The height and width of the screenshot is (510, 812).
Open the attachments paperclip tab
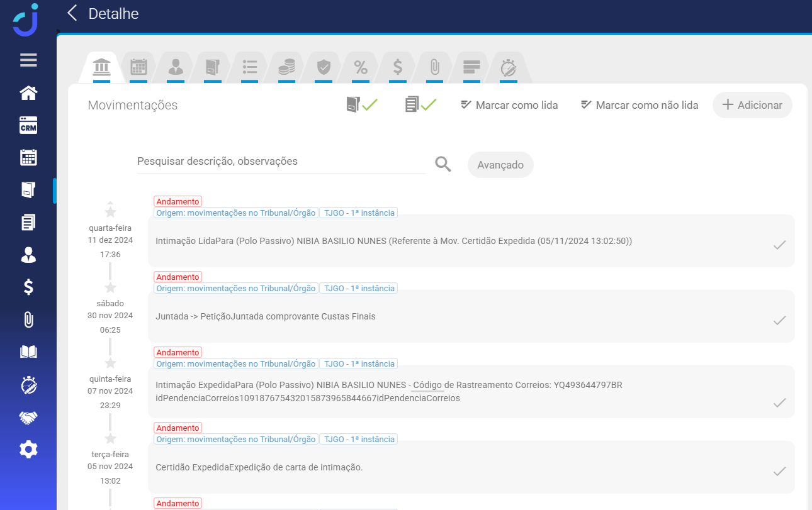pos(434,67)
